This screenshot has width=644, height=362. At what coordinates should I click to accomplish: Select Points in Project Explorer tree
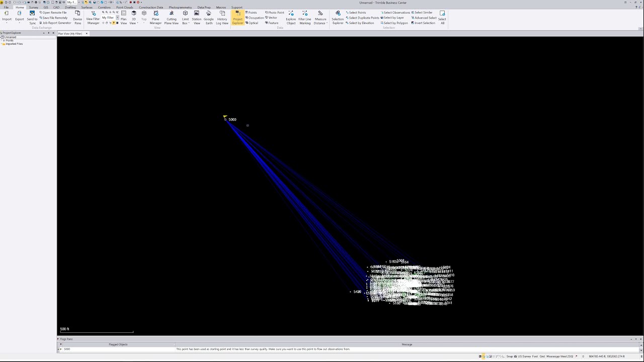pyautogui.click(x=10, y=40)
